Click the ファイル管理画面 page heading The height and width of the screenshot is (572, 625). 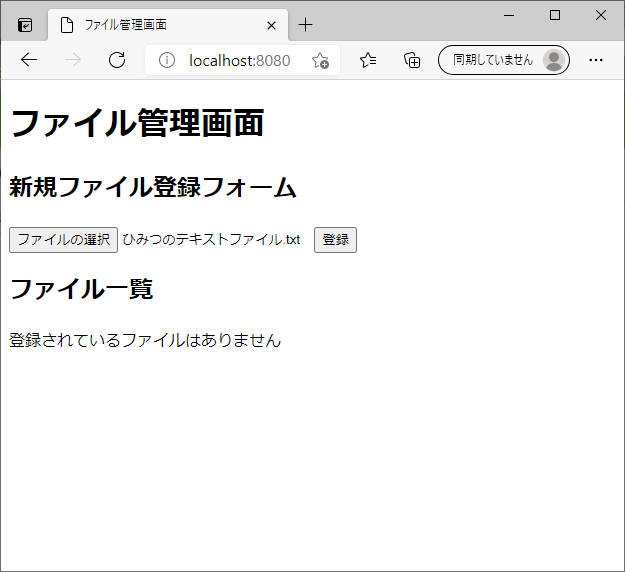[x=137, y=123]
